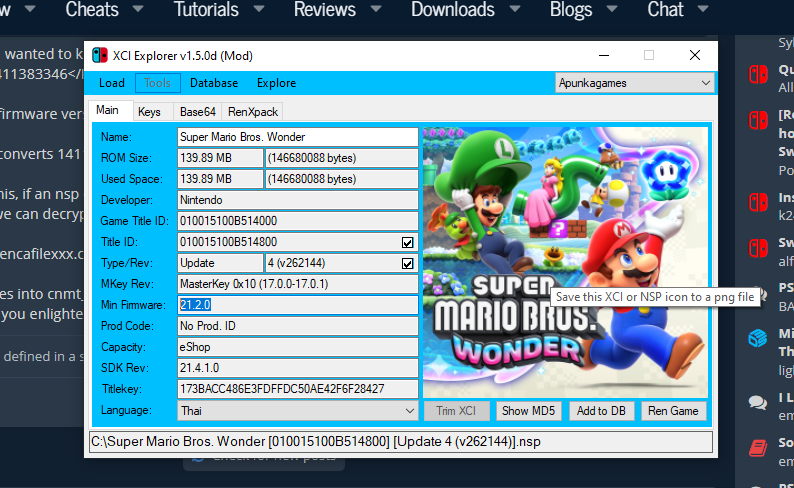794x488 pixels.
Task: Minimize the XCI Explorer window
Action: click(x=604, y=55)
